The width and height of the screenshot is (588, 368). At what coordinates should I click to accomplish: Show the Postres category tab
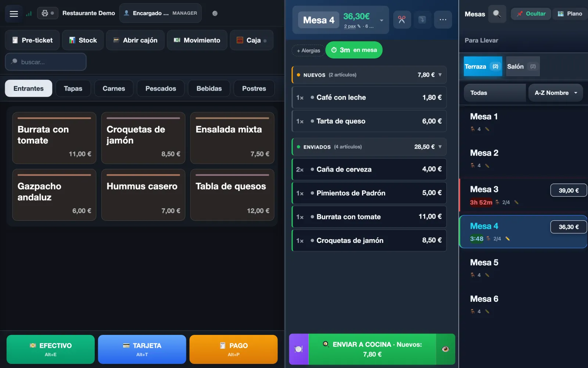point(254,88)
